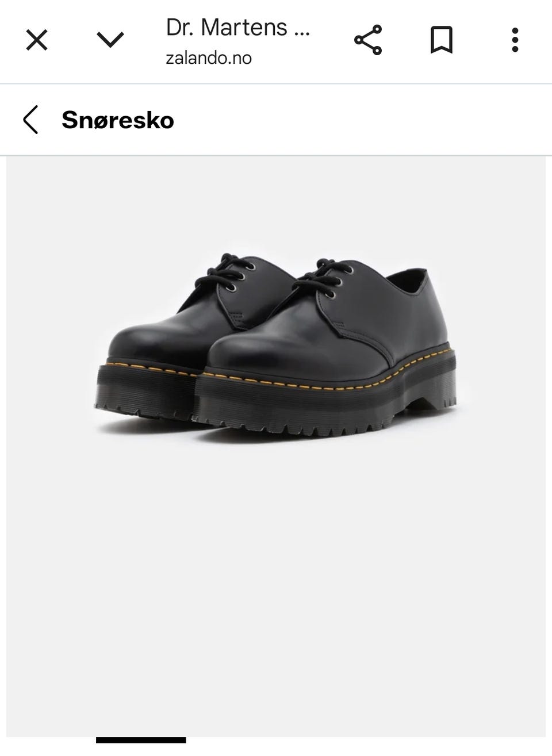Select the zalando.no address text
This screenshot has width=552, height=756.
click(x=209, y=58)
